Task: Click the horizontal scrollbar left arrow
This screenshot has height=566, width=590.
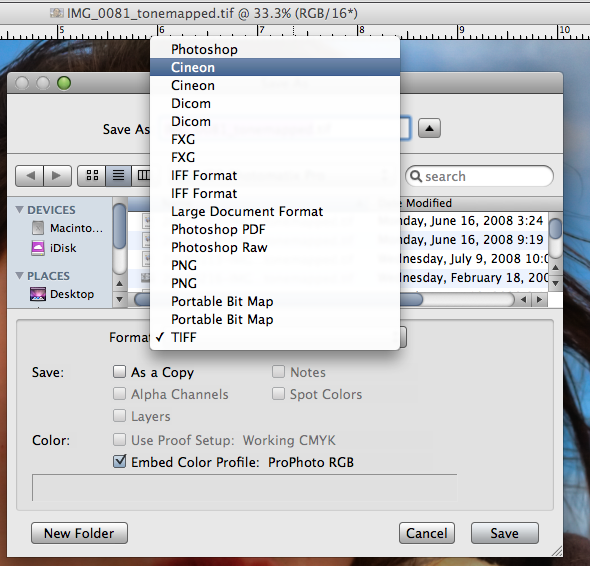Action: [x=523, y=300]
